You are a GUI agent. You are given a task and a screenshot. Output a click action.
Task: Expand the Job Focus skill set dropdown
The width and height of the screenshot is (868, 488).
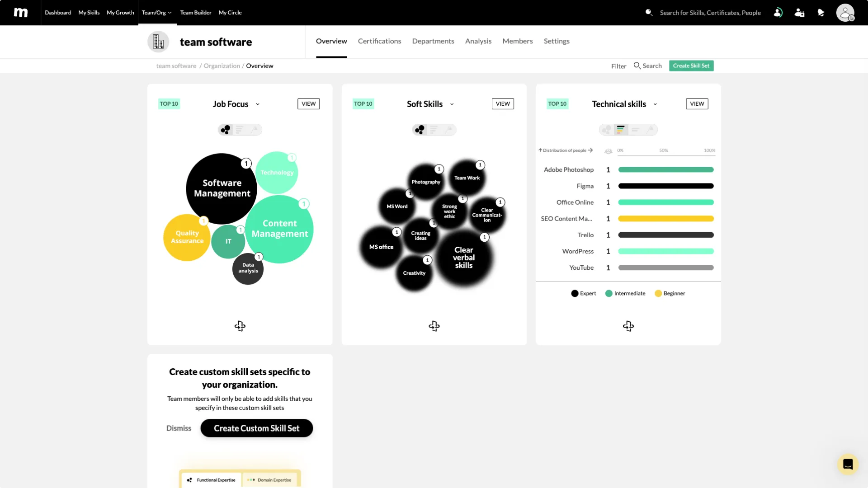pyautogui.click(x=258, y=104)
